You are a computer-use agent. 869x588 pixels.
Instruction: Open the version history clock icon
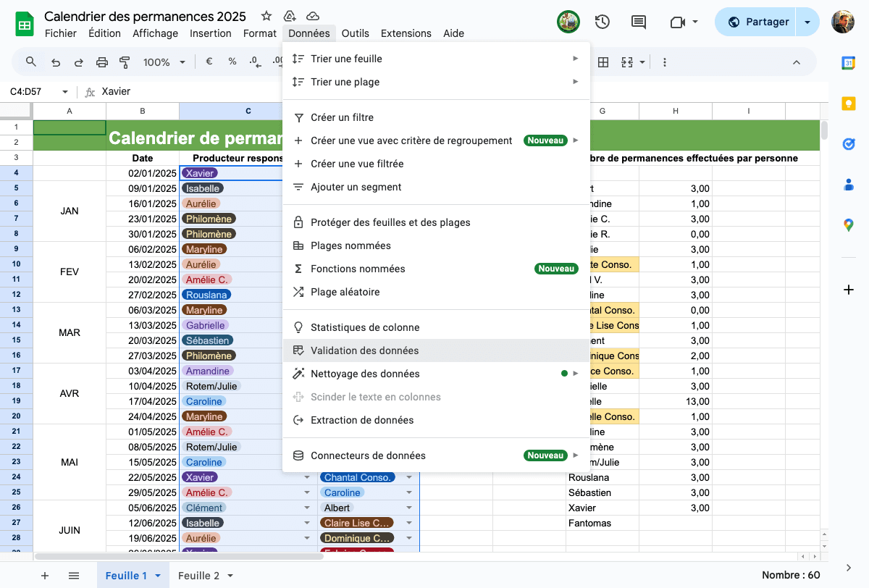pos(602,22)
